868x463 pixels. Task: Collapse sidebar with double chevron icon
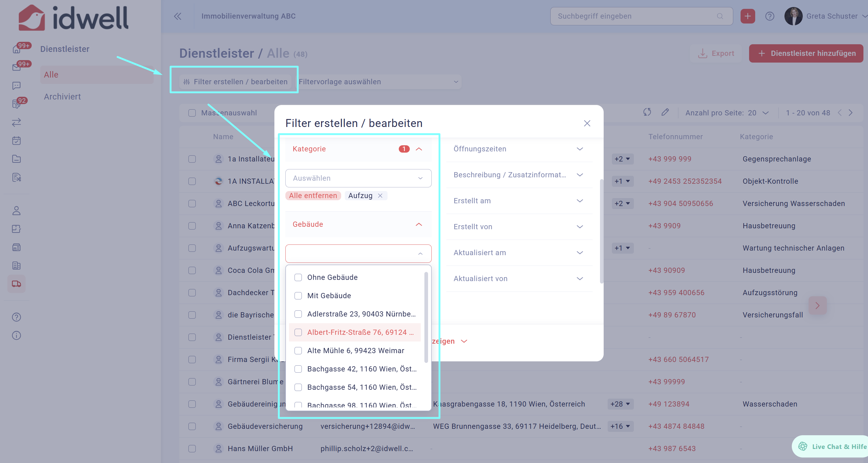(x=177, y=16)
